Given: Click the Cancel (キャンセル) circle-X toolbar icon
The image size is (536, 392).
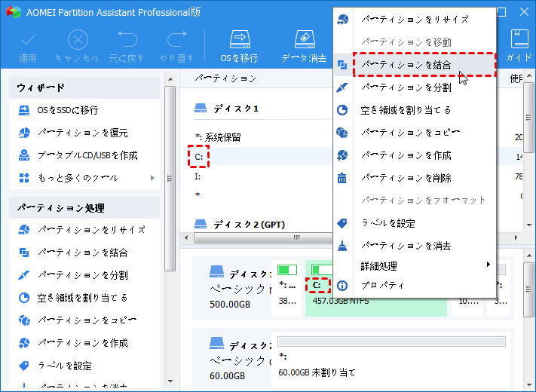Looking at the screenshot, I should (x=78, y=40).
